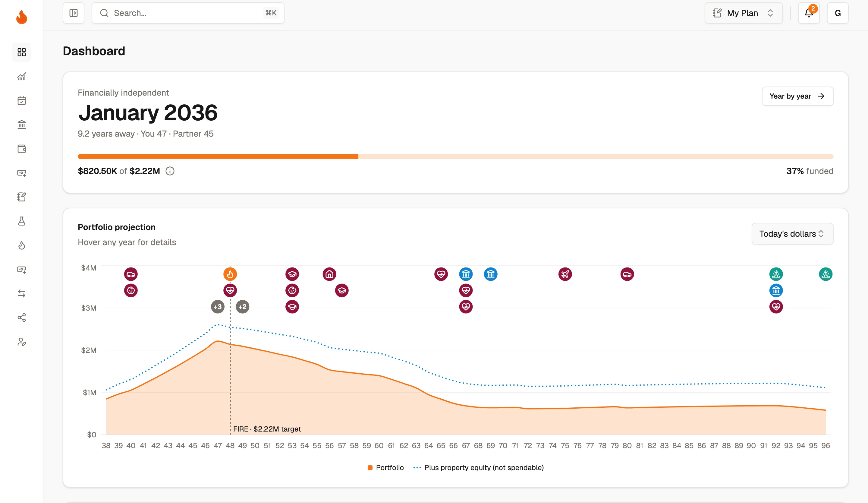Viewport: 868px width, 503px height.
Task: Click the info icon beside $2.22M
Action: [x=170, y=171]
